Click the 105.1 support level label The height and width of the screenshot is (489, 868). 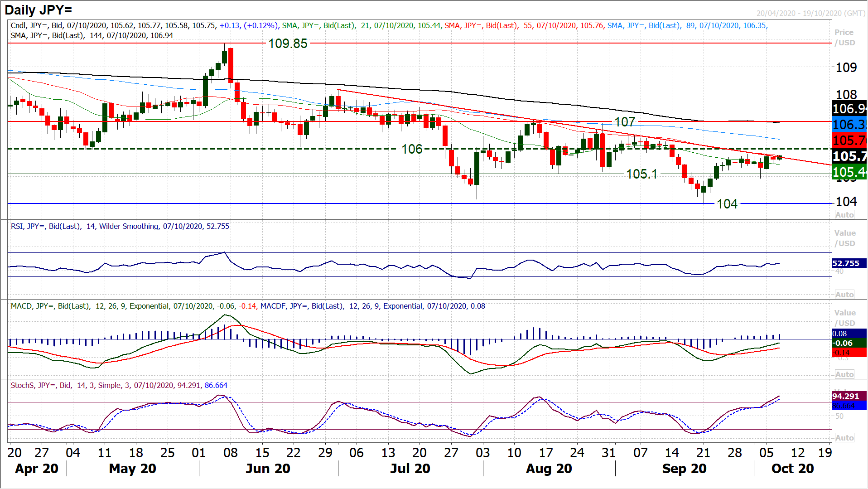[x=641, y=174]
